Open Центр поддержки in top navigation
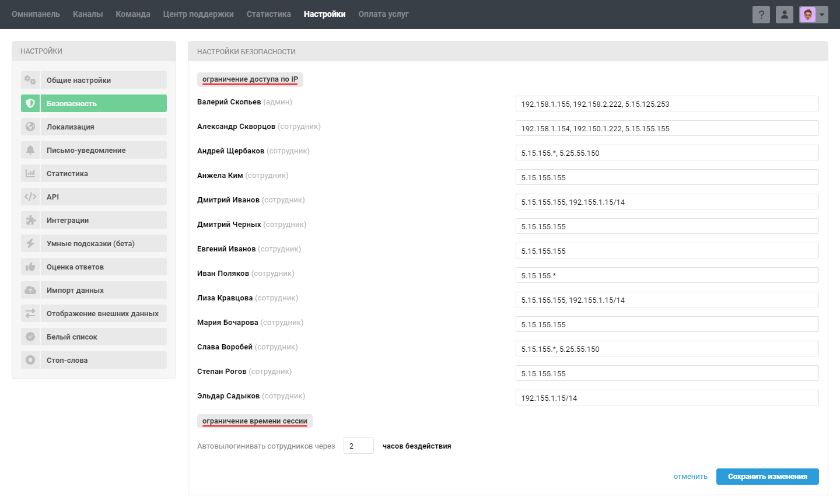The height and width of the screenshot is (504, 840). (x=198, y=14)
